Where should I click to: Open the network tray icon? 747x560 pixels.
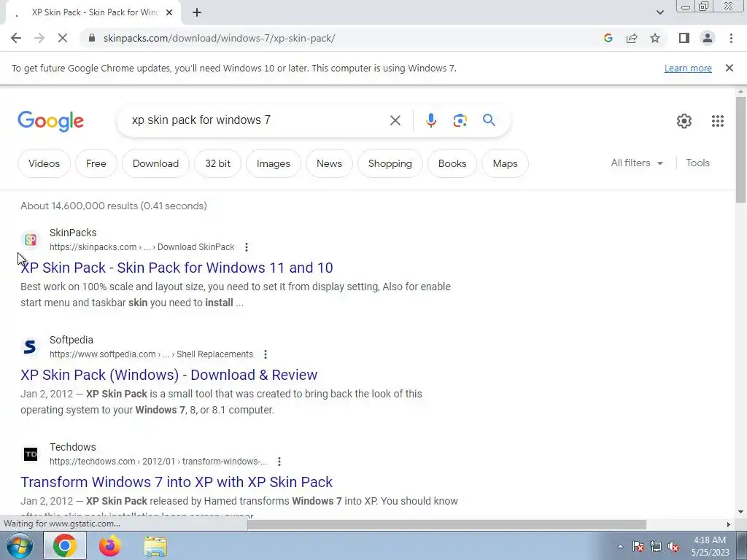tap(656, 546)
